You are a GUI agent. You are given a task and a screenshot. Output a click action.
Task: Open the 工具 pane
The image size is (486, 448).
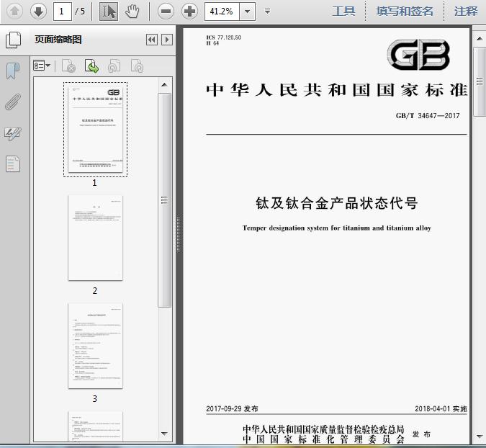point(343,11)
